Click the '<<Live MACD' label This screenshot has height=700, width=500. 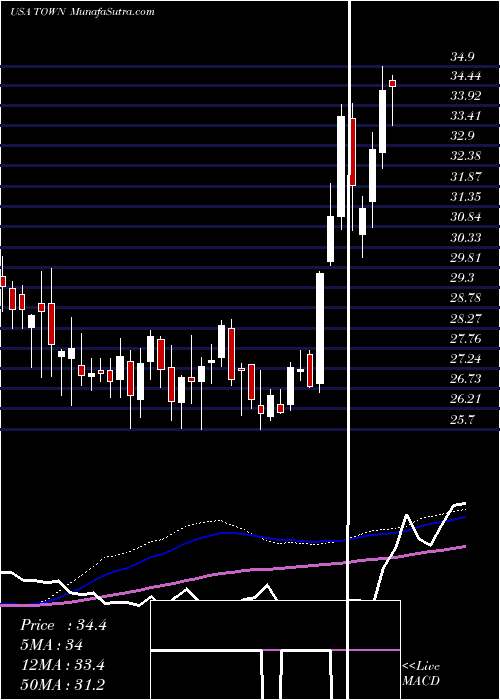[x=421, y=673]
